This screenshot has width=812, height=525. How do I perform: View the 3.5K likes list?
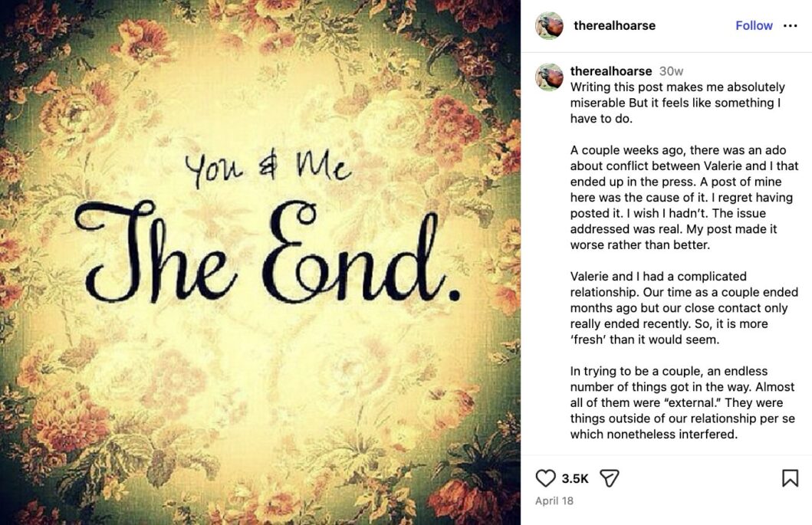pos(575,478)
